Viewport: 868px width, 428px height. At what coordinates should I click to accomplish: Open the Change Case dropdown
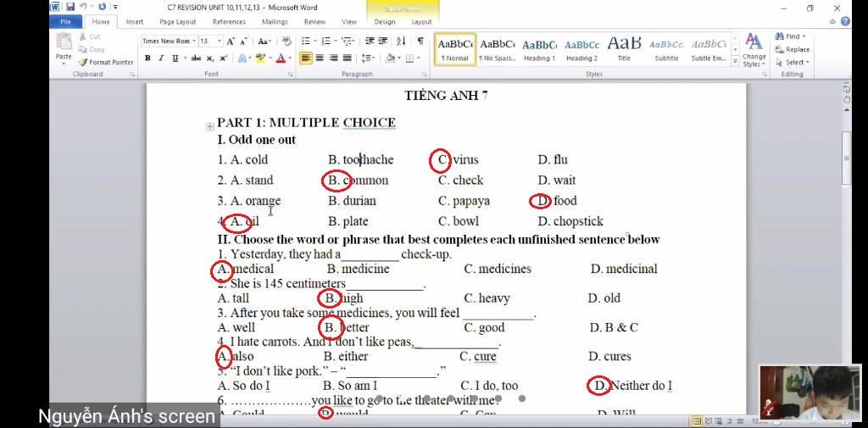coord(264,41)
